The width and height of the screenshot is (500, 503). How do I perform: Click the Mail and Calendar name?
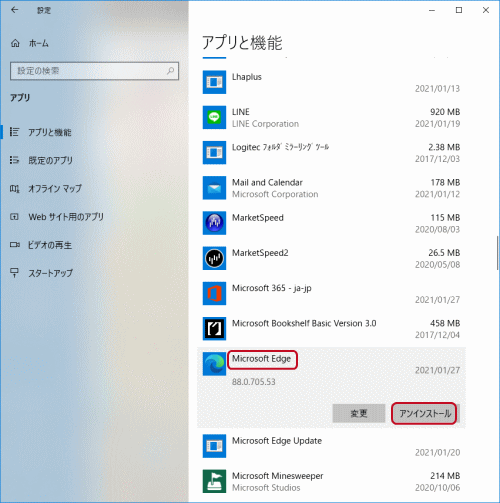click(267, 183)
